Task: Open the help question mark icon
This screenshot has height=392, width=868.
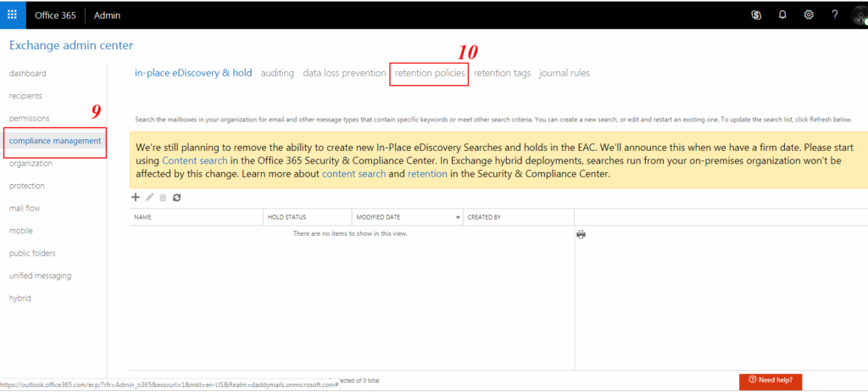Action: [x=834, y=15]
